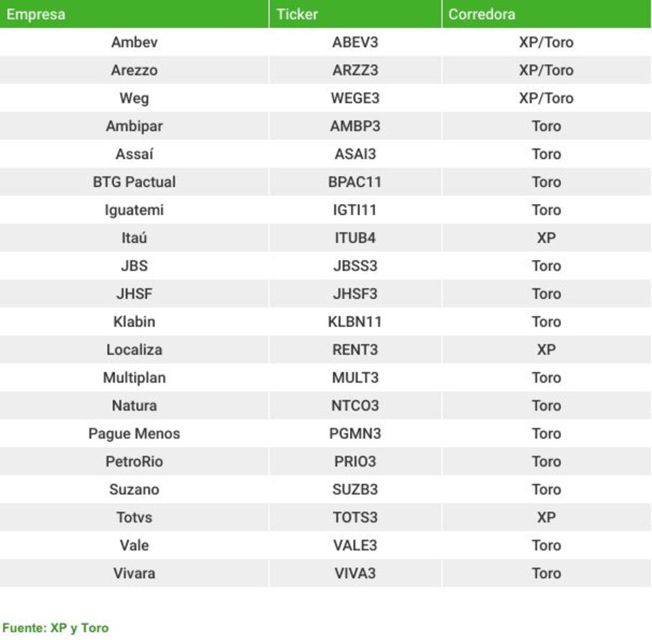Select the ARZZ3 ticker cell
This screenshot has height=644, width=652.
click(355, 70)
